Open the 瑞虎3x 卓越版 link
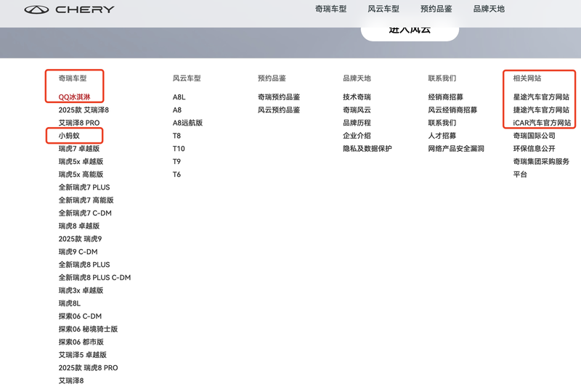This screenshot has width=581, height=392. click(x=81, y=290)
